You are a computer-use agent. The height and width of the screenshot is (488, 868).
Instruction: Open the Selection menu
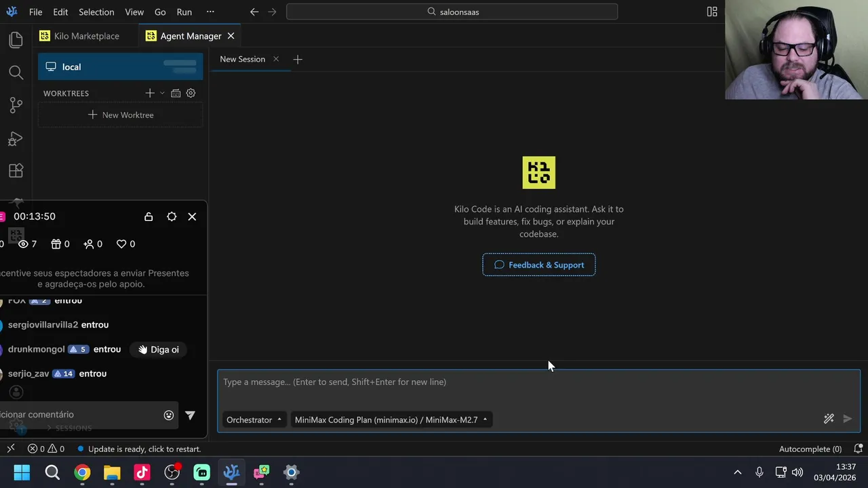[x=96, y=12]
